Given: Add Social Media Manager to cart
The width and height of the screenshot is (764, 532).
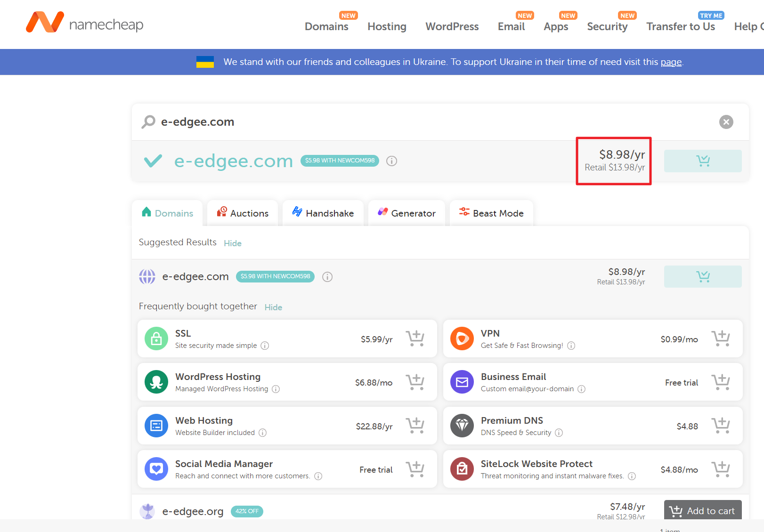Looking at the screenshot, I should [415, 469].
